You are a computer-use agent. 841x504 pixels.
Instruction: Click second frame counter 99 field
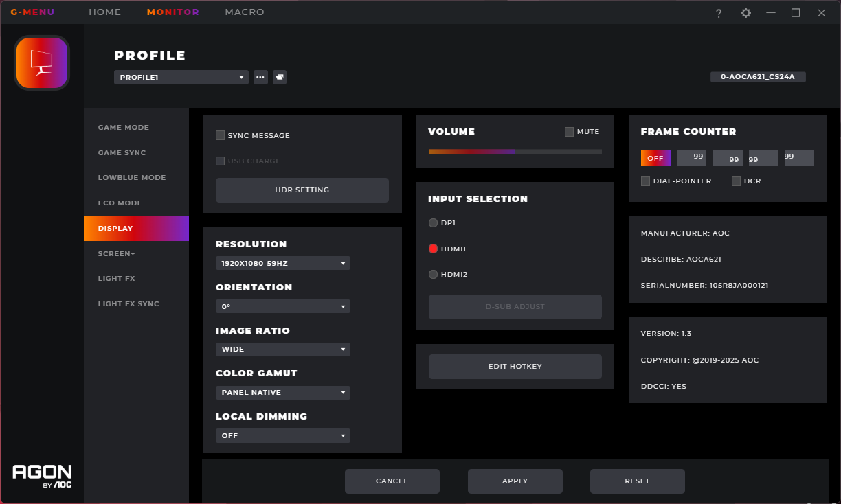click(728, 158)
